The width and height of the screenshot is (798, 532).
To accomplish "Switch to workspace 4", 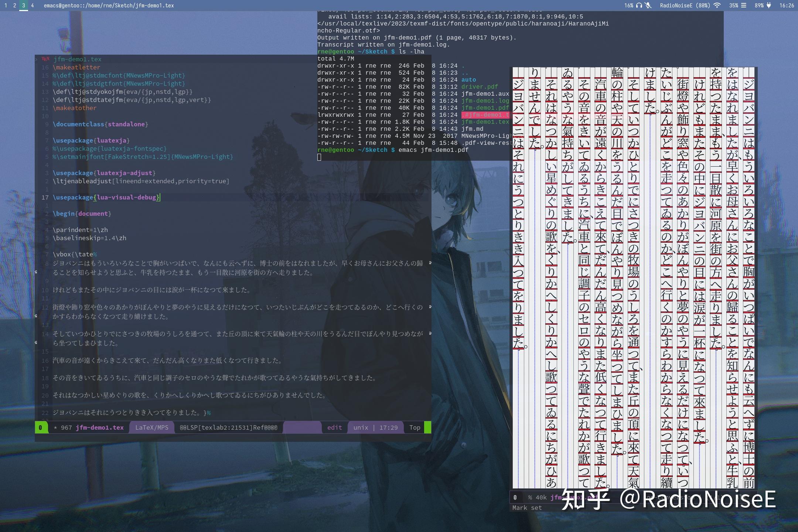I will pos(33,5).
